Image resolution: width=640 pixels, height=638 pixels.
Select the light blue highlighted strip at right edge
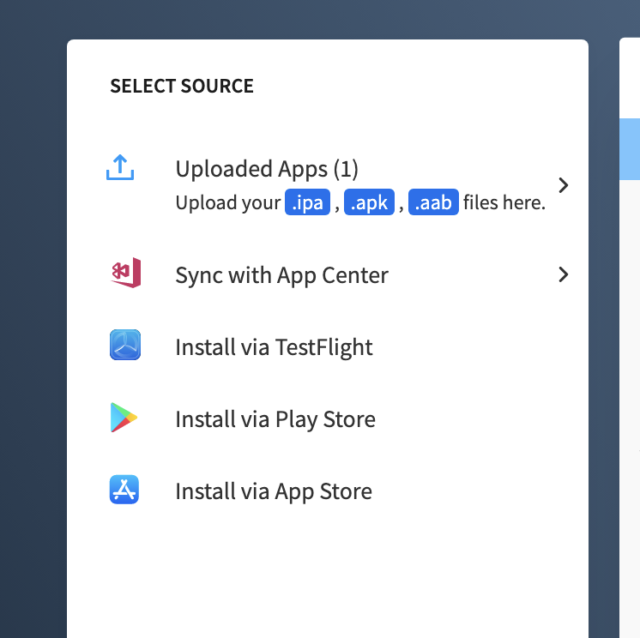point(629,149)
